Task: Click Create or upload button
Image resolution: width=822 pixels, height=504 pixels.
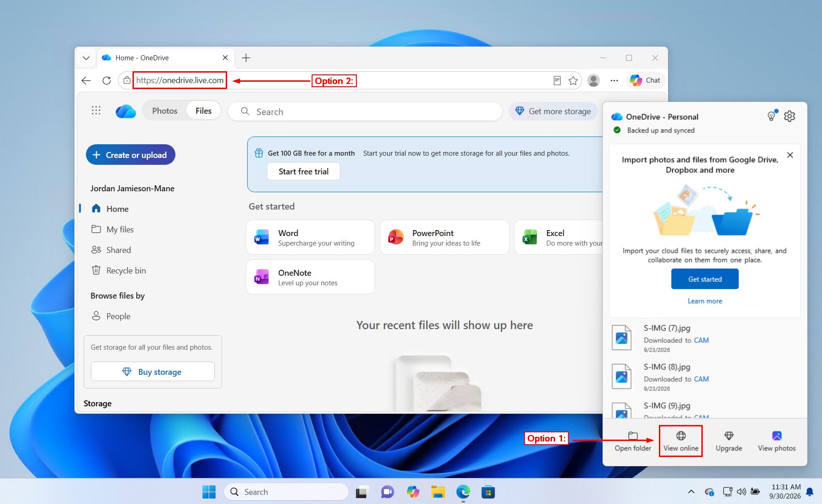Action: click(131, 155)
